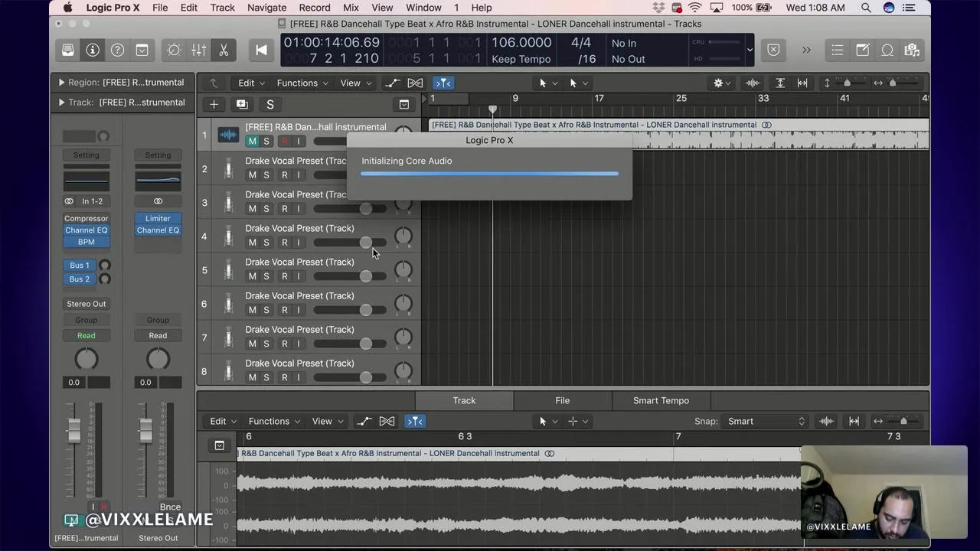Open the List Editors icon

[x=838, y=51]
